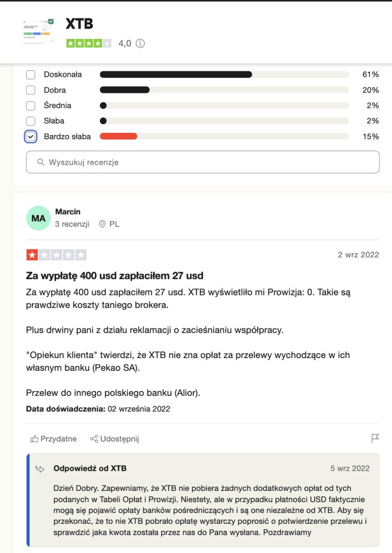
Task: Click the Udostępnij share icon
Action: [x=94, y=439]
